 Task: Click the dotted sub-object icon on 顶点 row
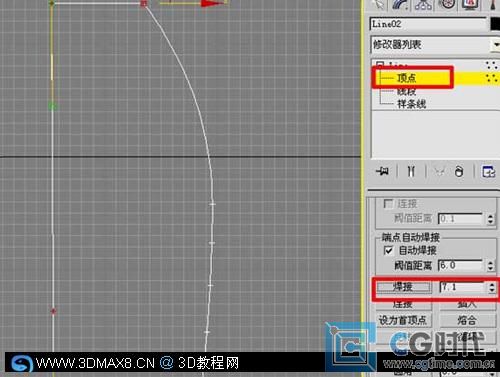click(491, 78)
